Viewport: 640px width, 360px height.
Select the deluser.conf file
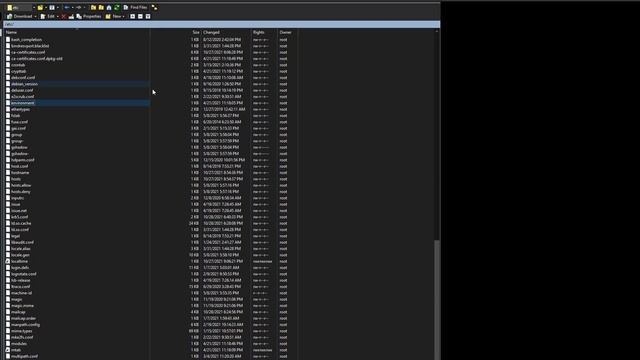tap(22, 90)
